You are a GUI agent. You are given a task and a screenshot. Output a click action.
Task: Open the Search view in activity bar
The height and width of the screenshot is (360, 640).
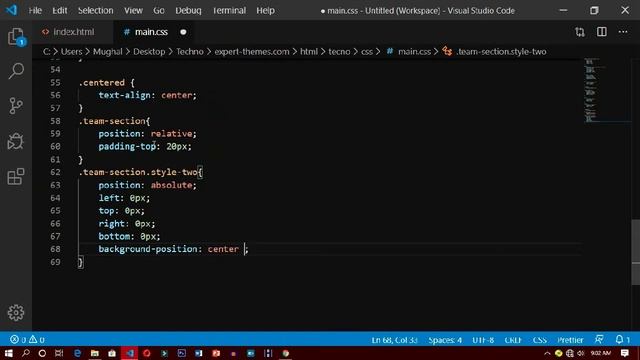tap(16, 71)
